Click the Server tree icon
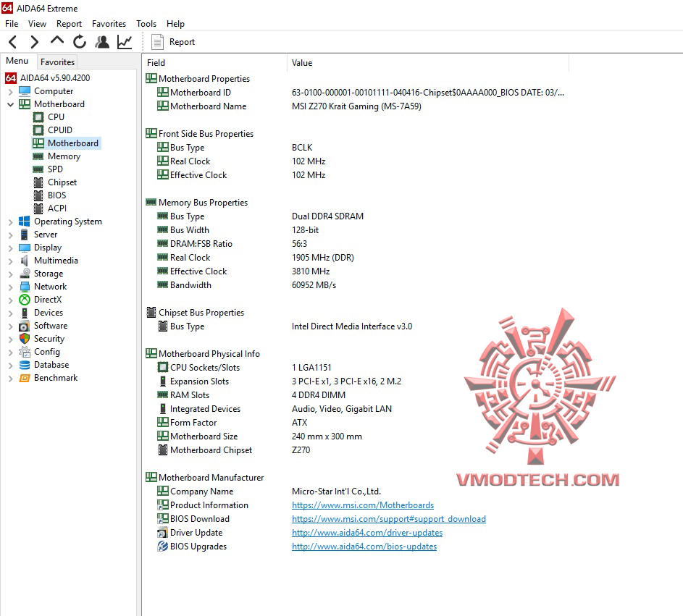Image resolution: width=683 pixels, height=616 pixels. (25, 235)
